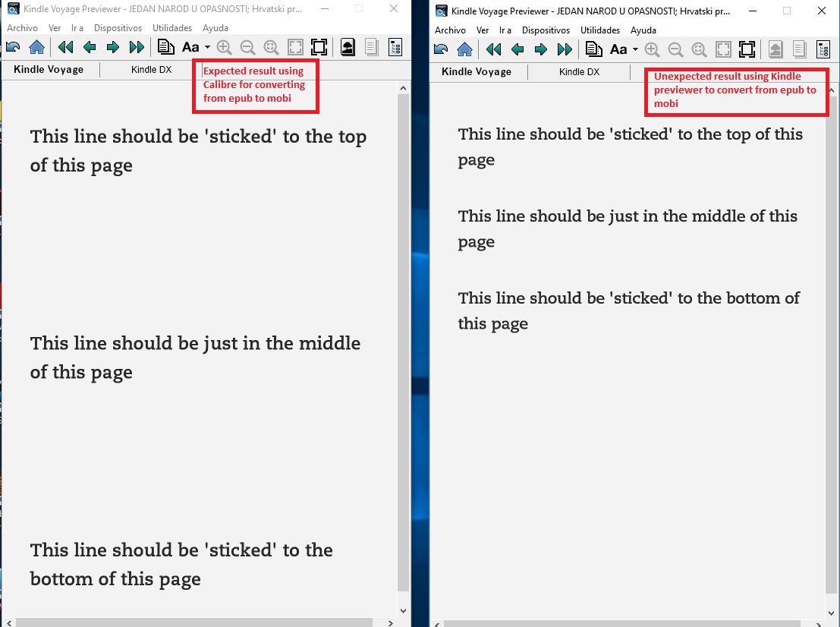Open Dispositivos menu in right window
Viewport: 840px width, 627px height.
[546, 30]
